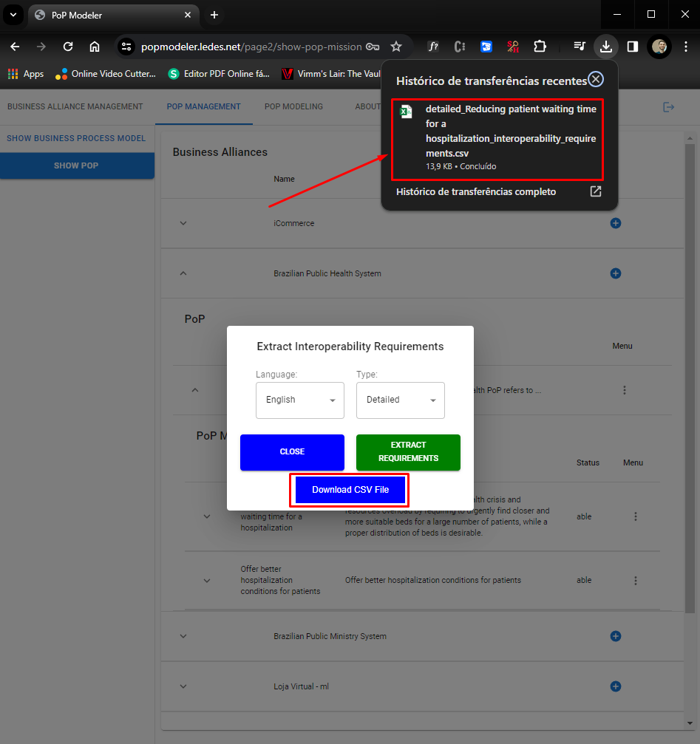Click the address bar URL field
700x744 pixels.
click(251, 47)
